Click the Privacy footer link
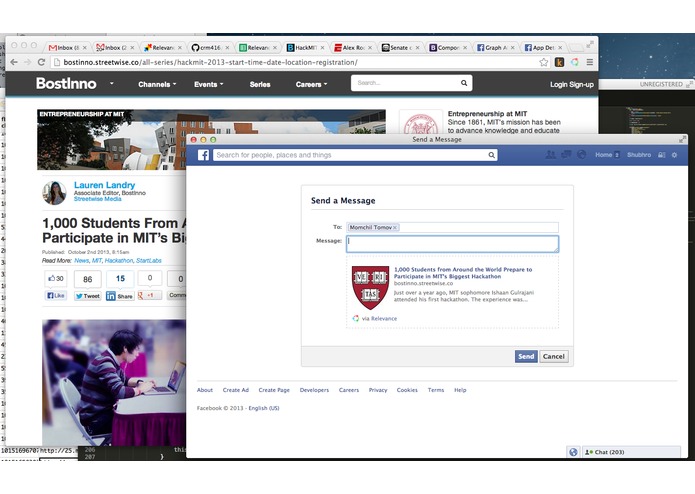Image resolution: width=695 pixels, height=494 pixels. (378, 390)
